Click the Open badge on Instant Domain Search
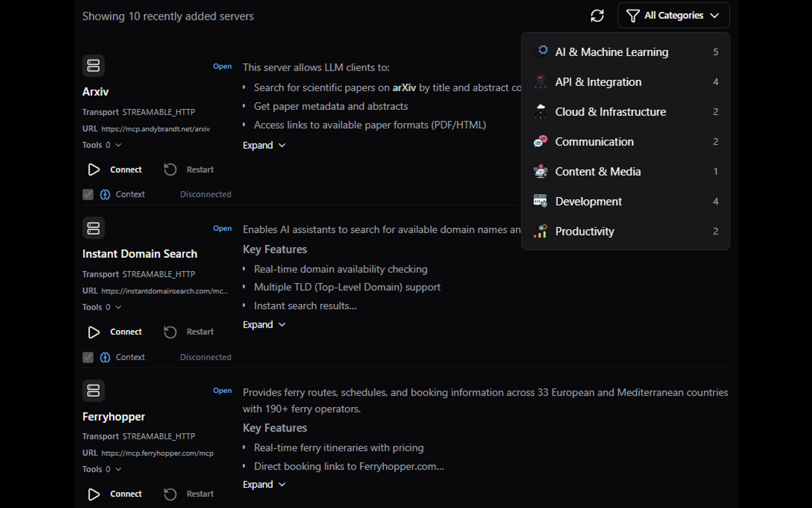Image resolution: width=812 pixels, height=508 pixels. click(x=222, y=228)
